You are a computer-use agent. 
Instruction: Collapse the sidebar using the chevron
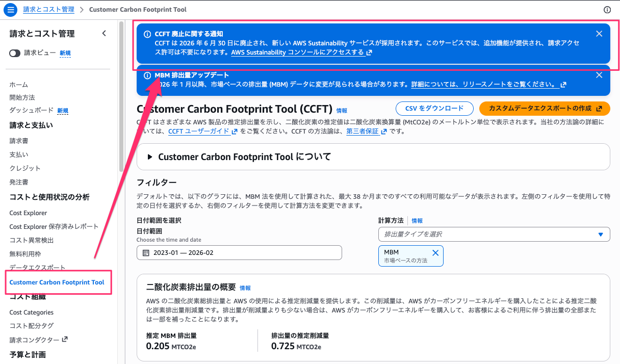tap(104, 33)
